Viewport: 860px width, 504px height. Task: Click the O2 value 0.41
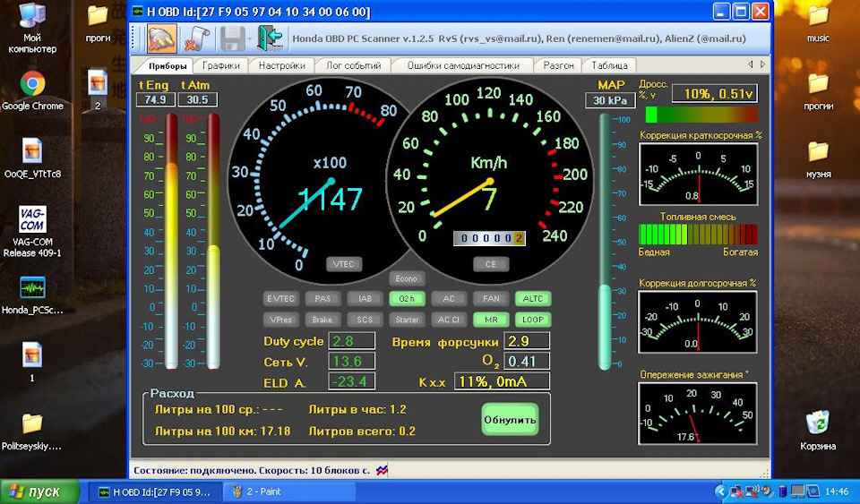527,361
